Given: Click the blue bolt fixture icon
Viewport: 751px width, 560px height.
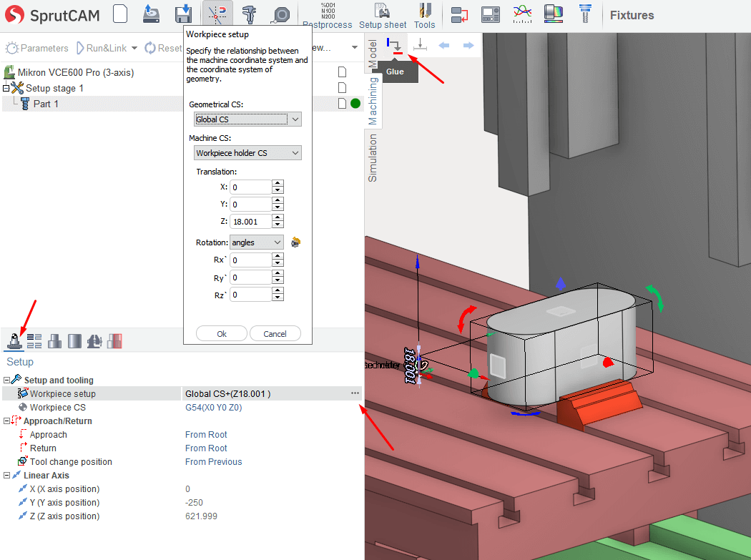Looking at the screenshot, I should (x=585, y=14).
